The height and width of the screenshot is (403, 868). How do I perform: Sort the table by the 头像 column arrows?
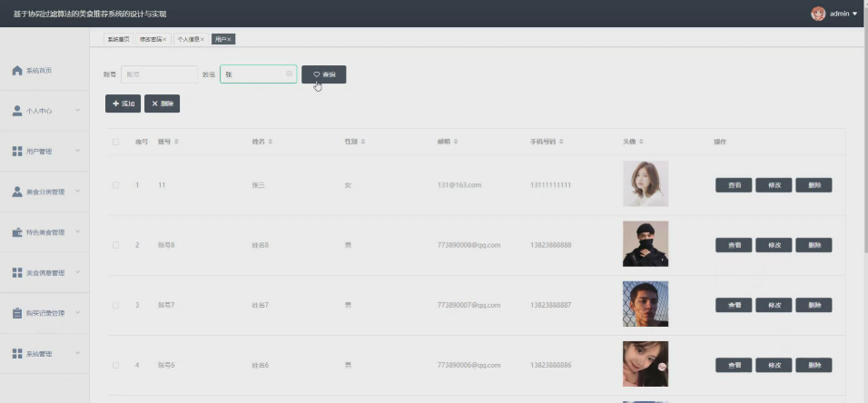pyautogui.click(x=641, y=142)
